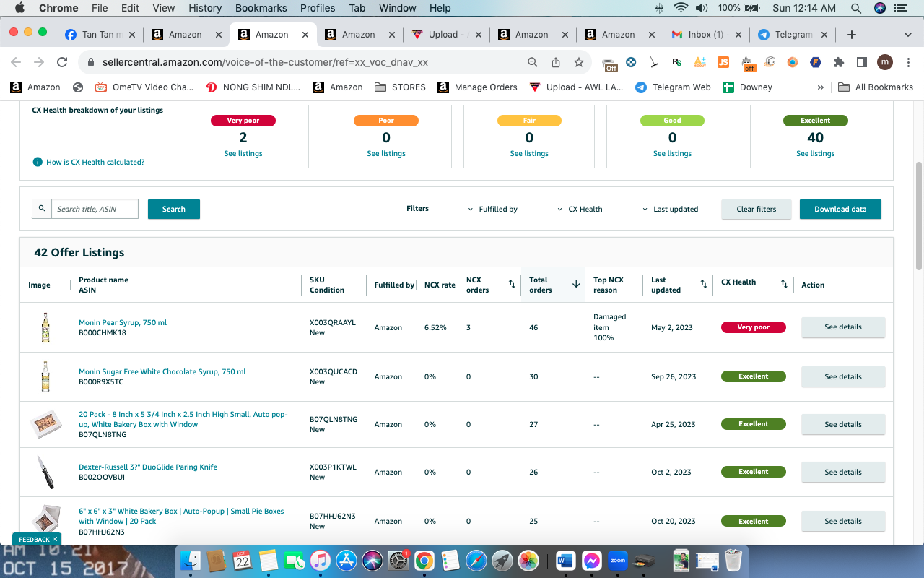Expand the CX Health filter

pyautogui.click(x=580, y=209)
